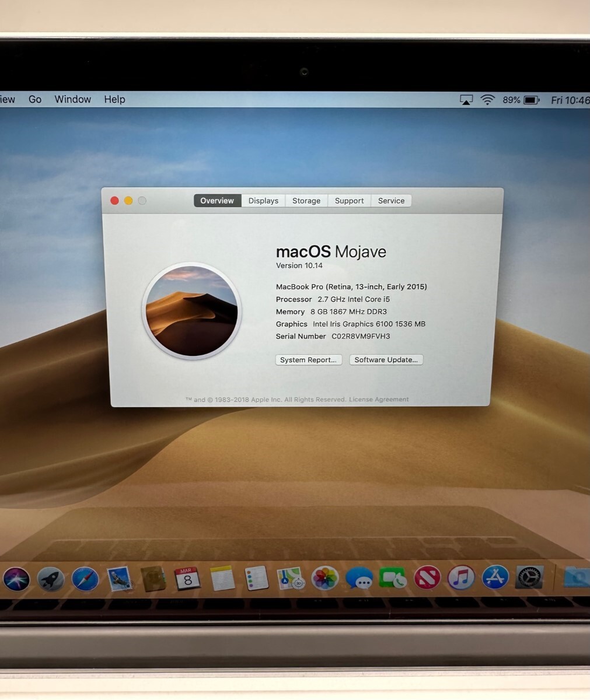Image resolution: width=590 pixels, height=700 pixels.
Task: Click the Software Update... button
Action: [386, 360]
